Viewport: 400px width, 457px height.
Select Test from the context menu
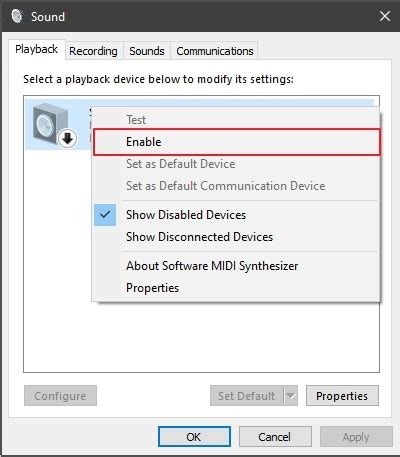coord(136,120)
